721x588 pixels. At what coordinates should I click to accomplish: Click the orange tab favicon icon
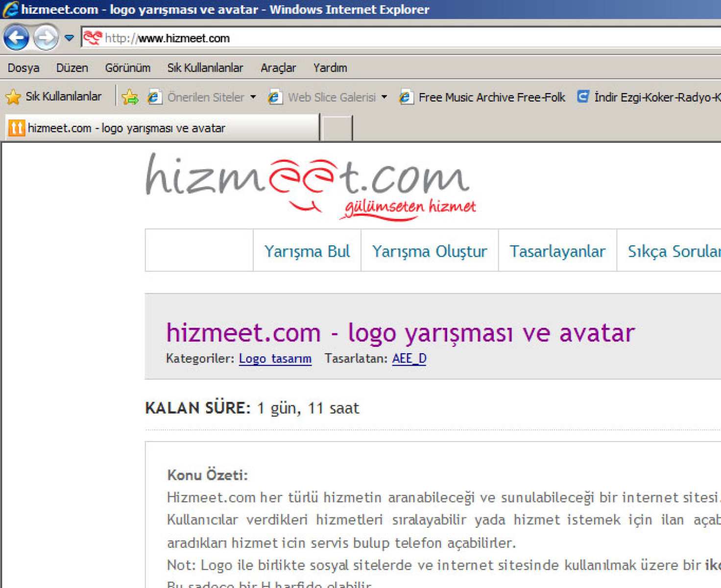tap(17, 128)
